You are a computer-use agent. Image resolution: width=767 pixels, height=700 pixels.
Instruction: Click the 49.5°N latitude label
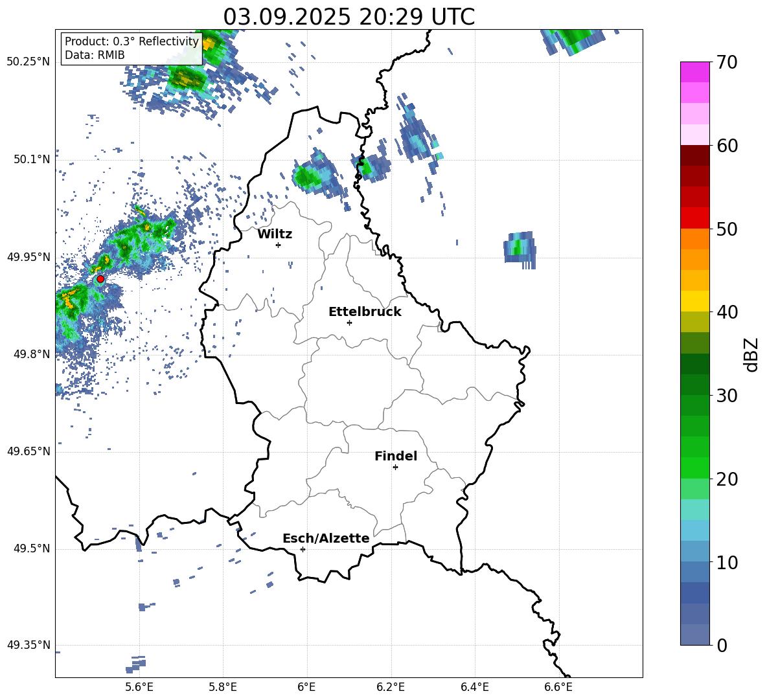[x=32, y=548]
